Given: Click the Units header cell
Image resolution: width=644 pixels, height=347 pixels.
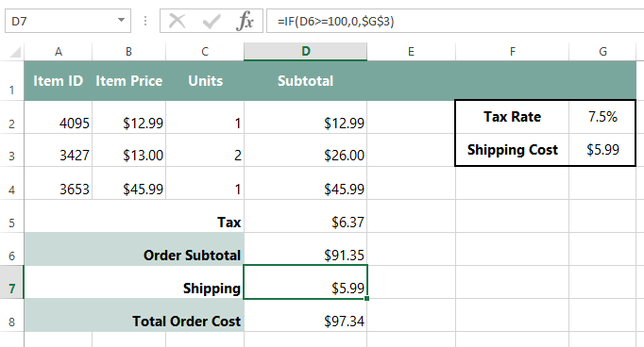Looking at the screenshot, I should coord(205,81).
